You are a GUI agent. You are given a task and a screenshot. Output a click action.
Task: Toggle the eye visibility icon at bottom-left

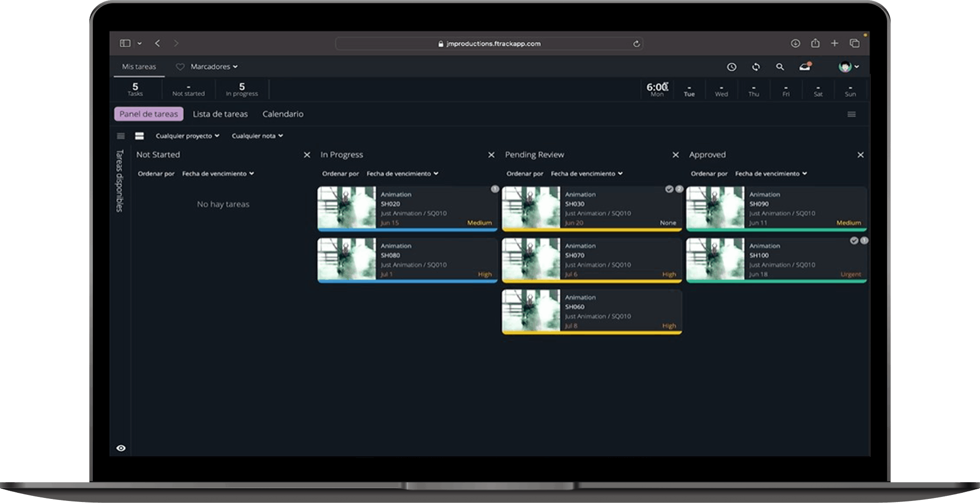[x=121, y=448]
